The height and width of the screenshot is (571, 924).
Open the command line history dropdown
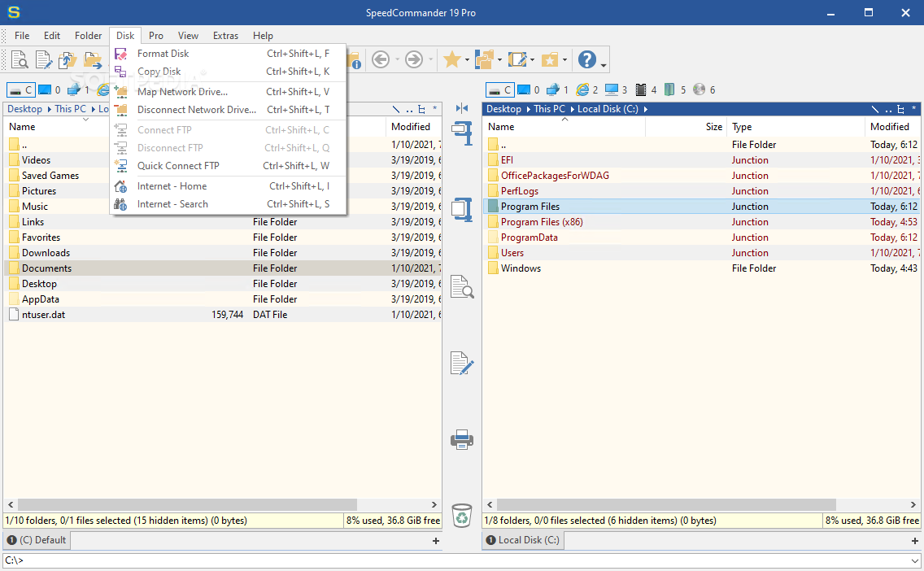914,560
